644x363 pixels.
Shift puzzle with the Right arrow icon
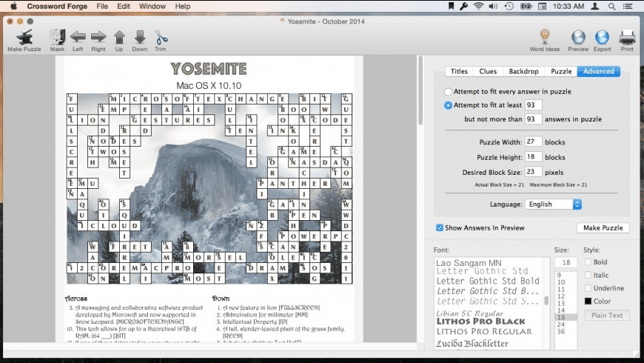(x=98, y=37)
